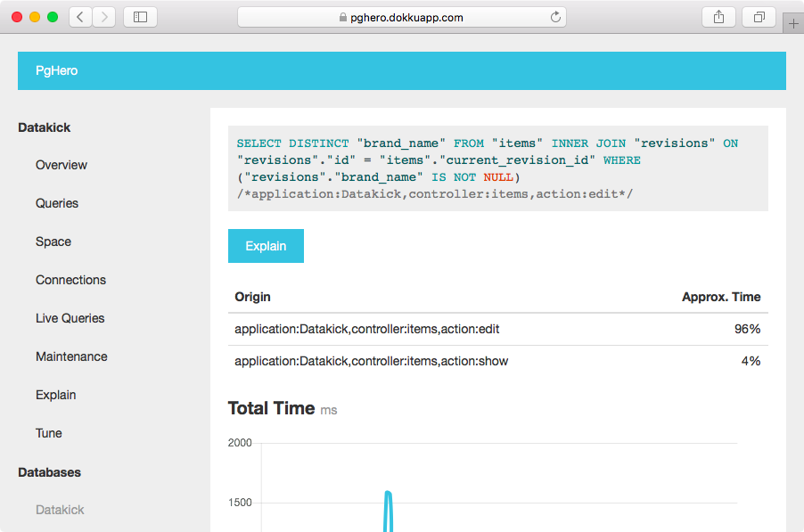Go forward with Safari's forward arrow
804x532 pixels.
pos(104,17)
